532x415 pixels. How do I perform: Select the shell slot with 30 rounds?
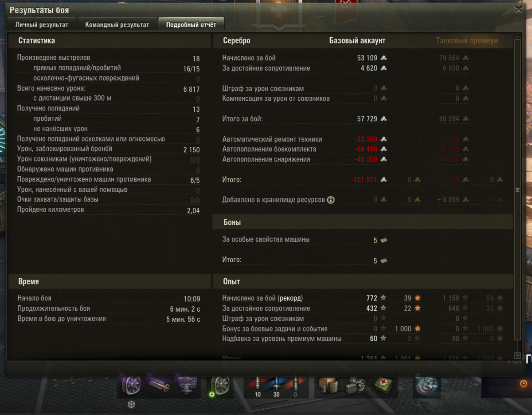(x=276, y=386)
